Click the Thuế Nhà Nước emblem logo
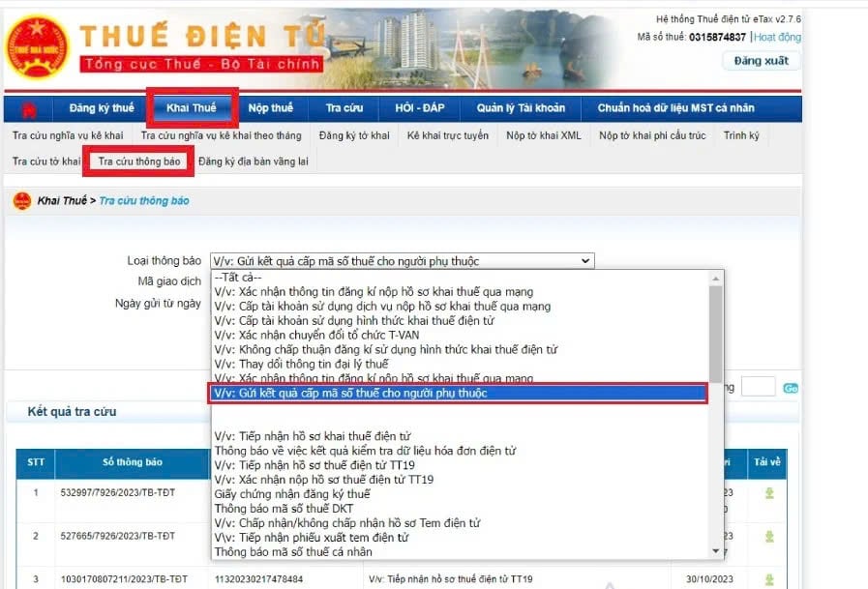 tap(38, 48)
